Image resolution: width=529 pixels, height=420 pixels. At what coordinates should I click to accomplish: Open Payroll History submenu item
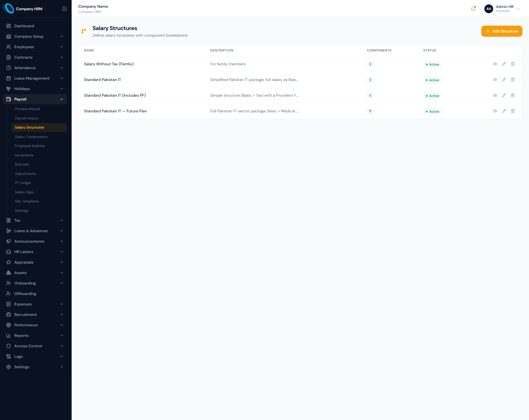(39, 118)
